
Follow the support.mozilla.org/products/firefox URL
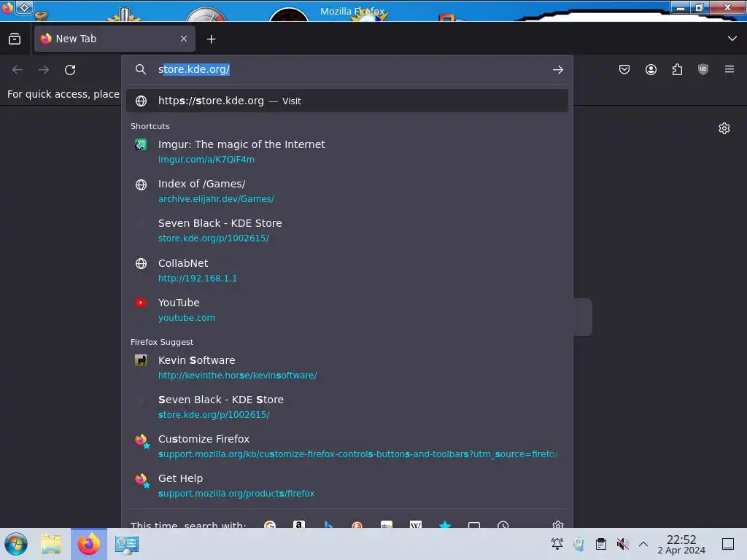pos(236,494)
